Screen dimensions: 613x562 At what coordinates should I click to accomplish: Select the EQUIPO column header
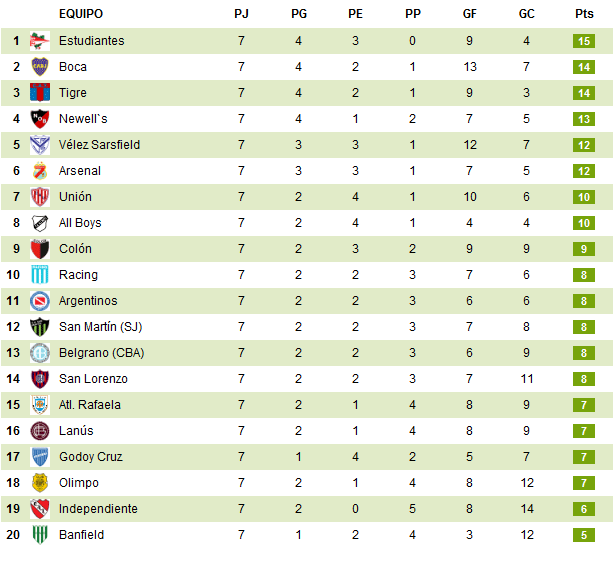click(x=81, y=14)
